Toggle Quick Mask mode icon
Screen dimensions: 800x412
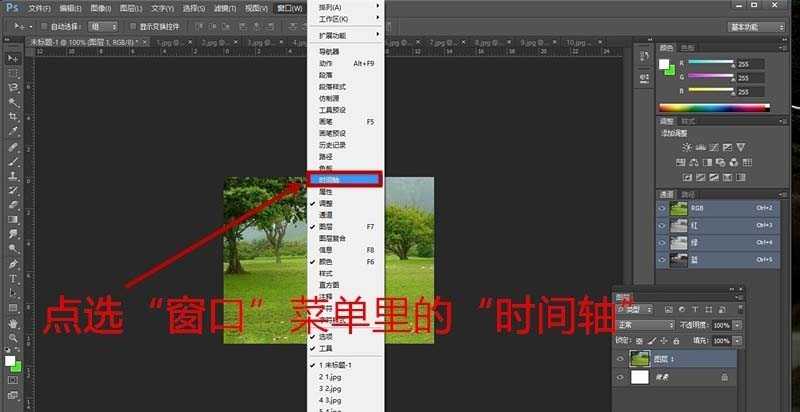coord(13,380)
